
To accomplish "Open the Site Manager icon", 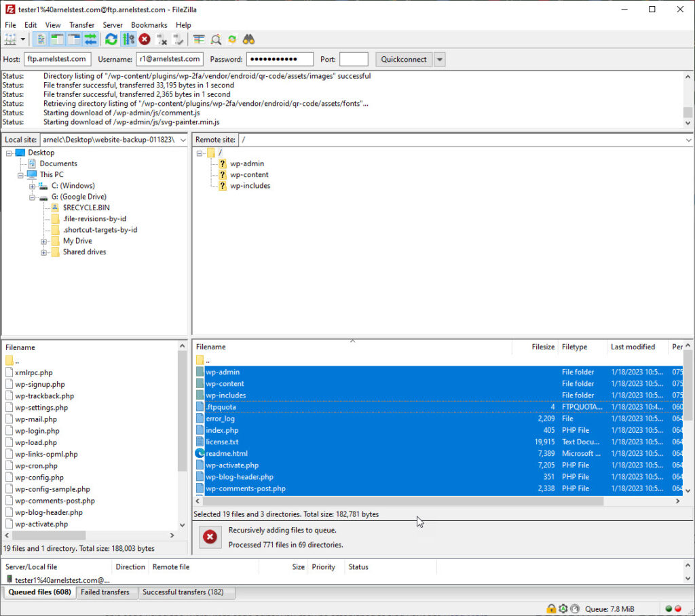I will click(x=10, y=39).
